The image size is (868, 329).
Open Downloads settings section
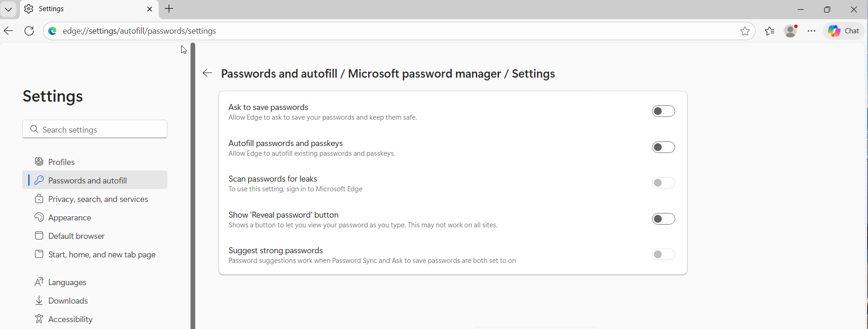(x=95, y=300)
